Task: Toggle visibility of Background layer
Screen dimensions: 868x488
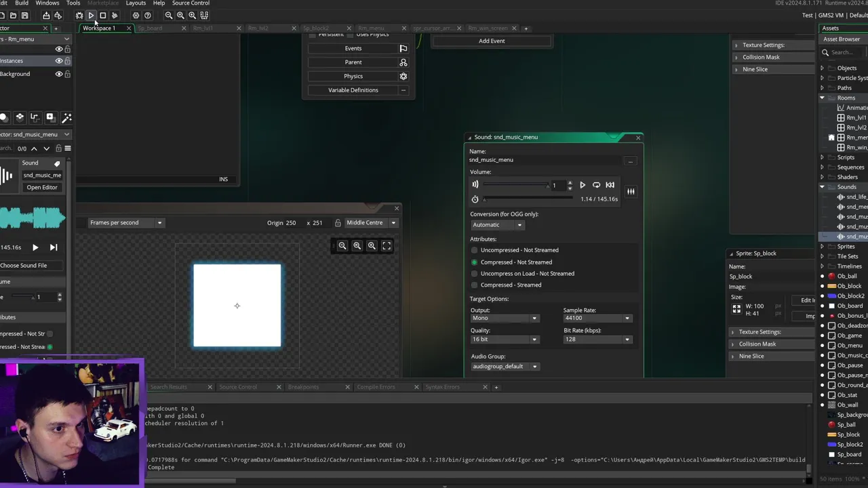Action: tap(59, 74)
